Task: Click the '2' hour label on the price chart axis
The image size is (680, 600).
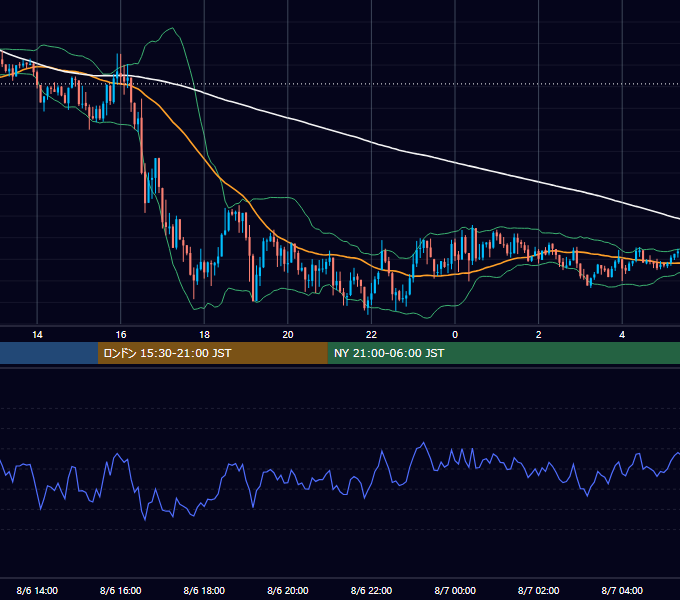Action: click(x=539, y=335)
